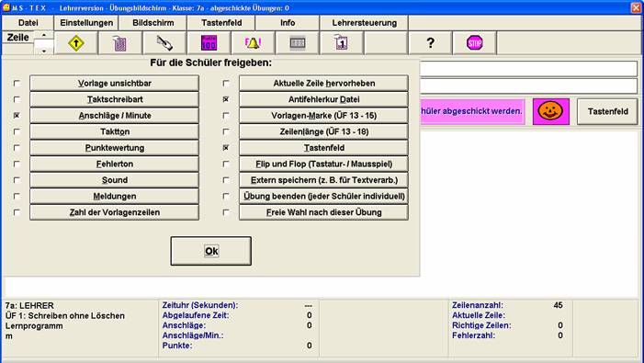Check the Sound checkbox
This screenshot has height=363, width=644.
click(17, 180)
